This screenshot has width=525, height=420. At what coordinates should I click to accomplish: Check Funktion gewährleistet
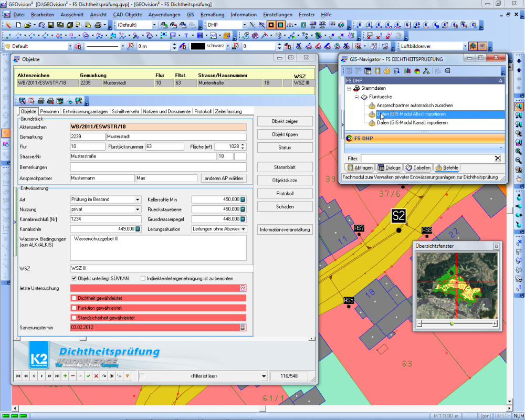tap(74, 308)
